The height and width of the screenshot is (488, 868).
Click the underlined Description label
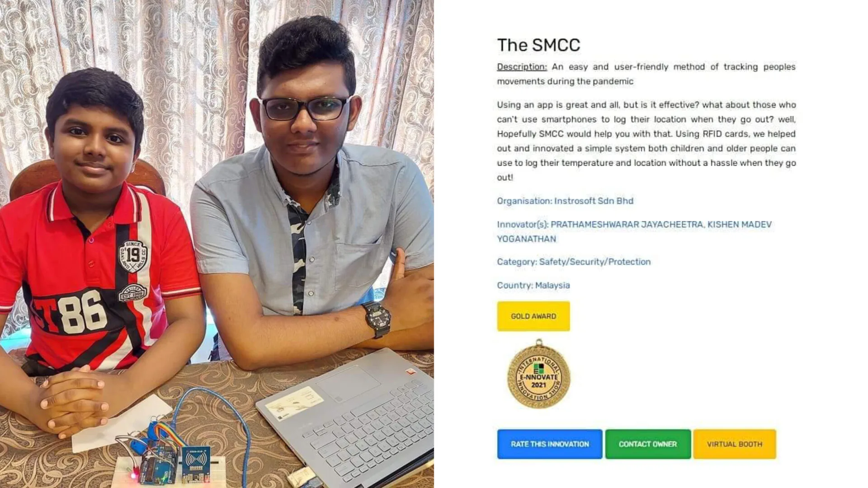pyautogui.click(x=522, y=67)
